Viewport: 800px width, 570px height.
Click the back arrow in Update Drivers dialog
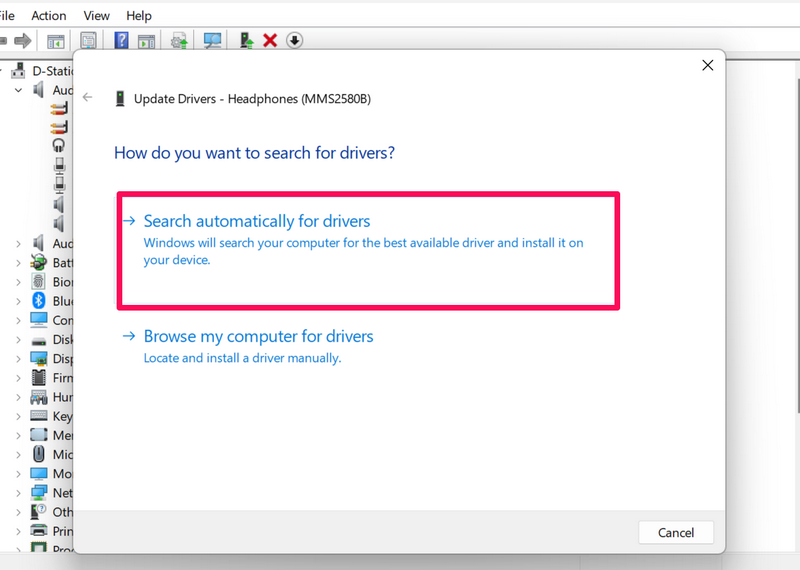click(x=88, y=98)
